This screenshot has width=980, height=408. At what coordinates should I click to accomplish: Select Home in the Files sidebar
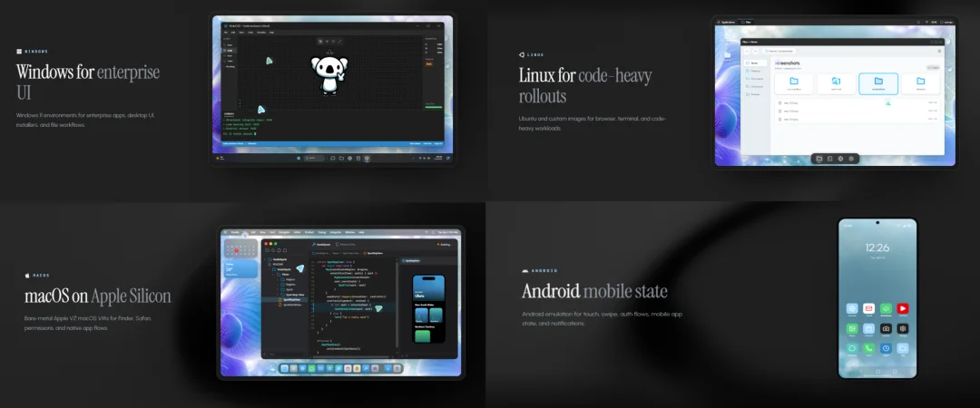coord(755,63)
